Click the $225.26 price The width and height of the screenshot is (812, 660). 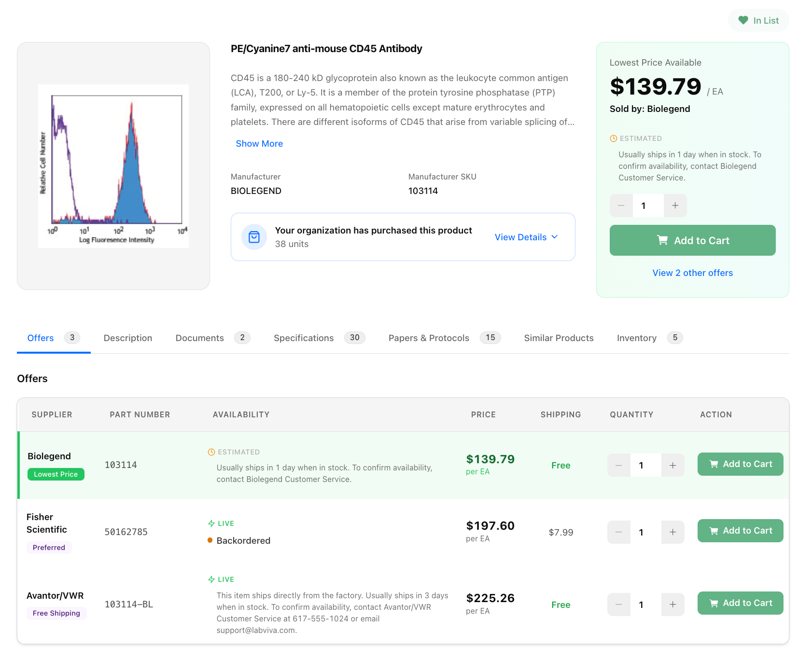tap(490, 598)
